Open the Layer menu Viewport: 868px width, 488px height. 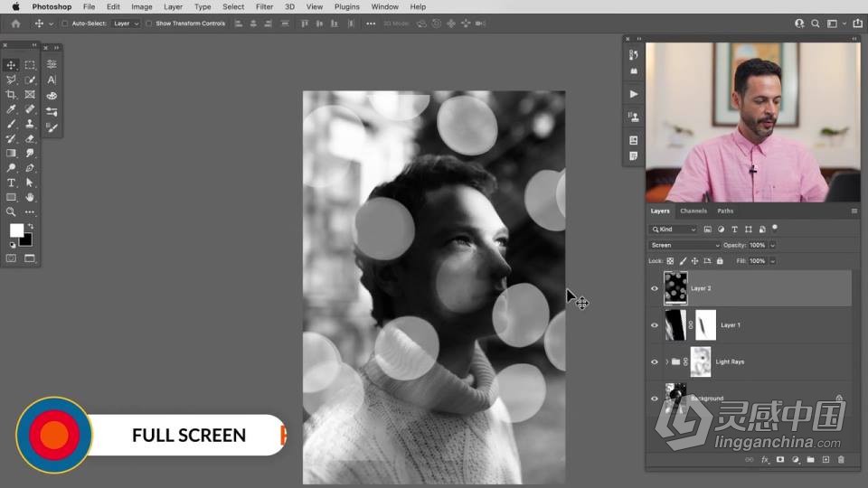pyautogui.click(x=174, y=6)
